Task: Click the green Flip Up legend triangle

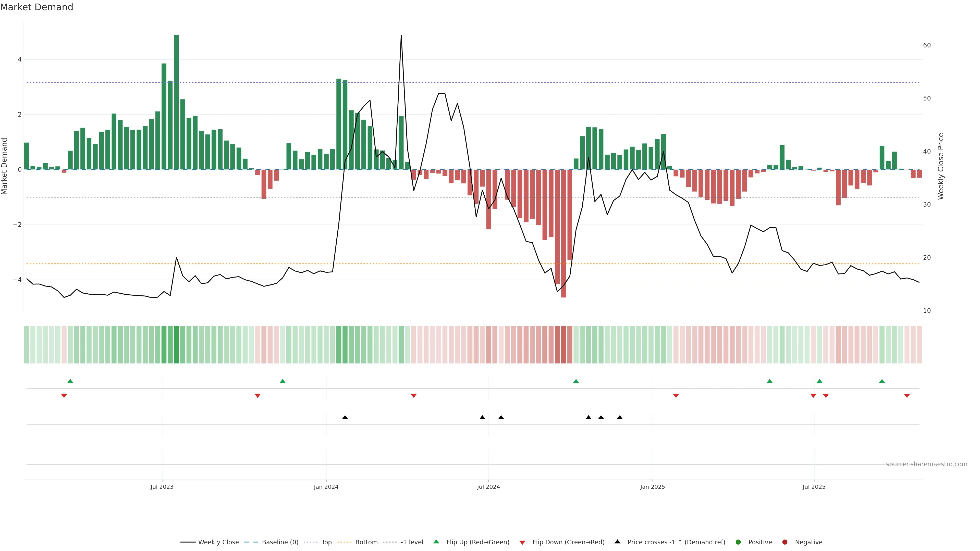Action: coord(436,542)
